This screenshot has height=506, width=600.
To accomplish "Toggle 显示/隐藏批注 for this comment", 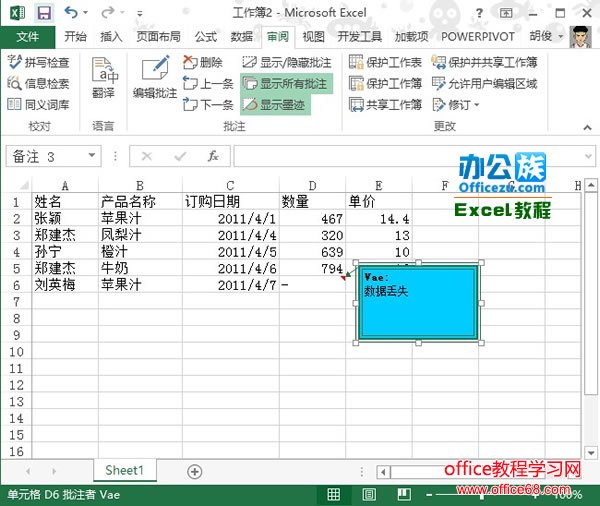I will click(287, 62).
